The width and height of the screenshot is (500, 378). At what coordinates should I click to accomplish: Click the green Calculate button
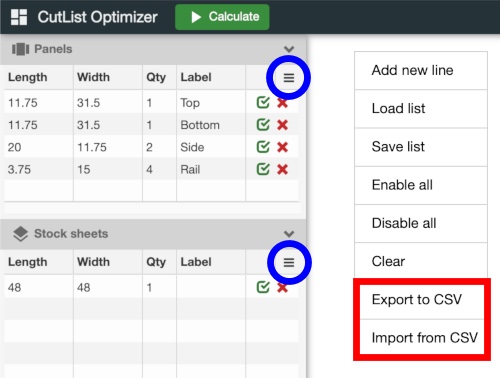[222, 17]
